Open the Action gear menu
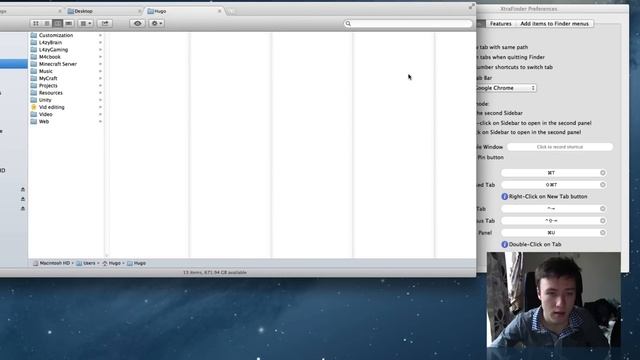Screen dimensions: 640x360 [157, 23]
